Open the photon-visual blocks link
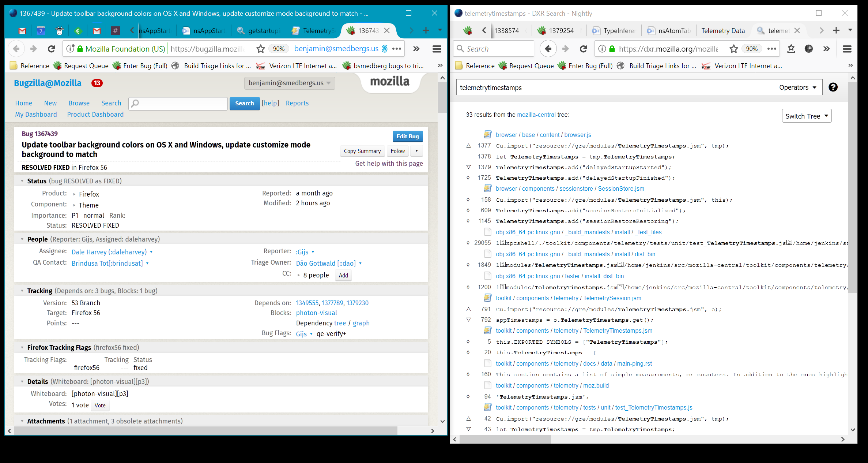Image resolution: width=868 pixels, height=463 pixels. pos(317,313)
